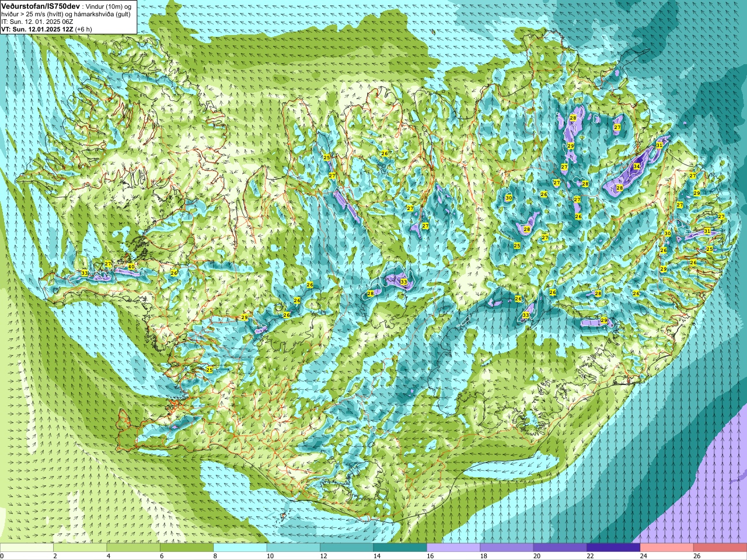Click the yellow gust marker labeled 40
This screenshot has height=560, width=747.
pyautogui.click(x=131, y=267)
